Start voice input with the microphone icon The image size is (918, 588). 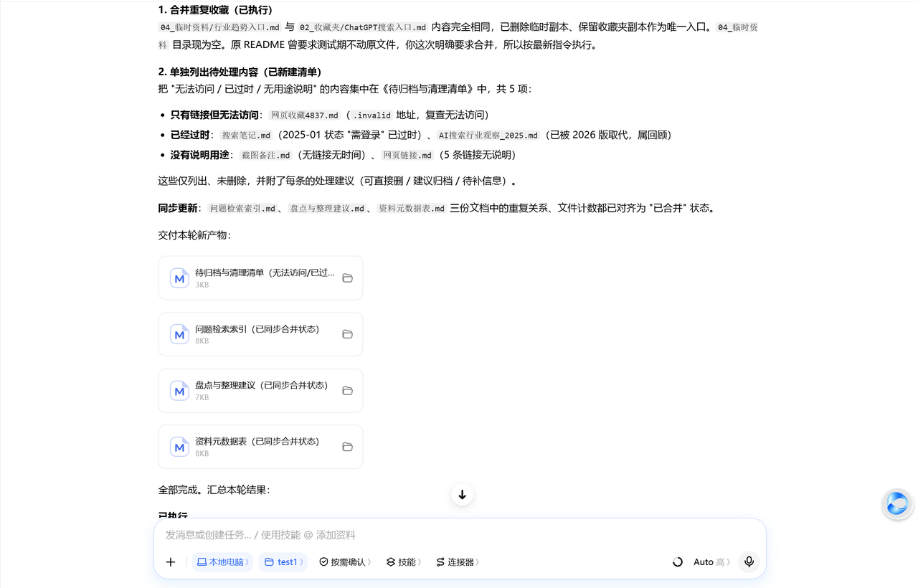749,562
